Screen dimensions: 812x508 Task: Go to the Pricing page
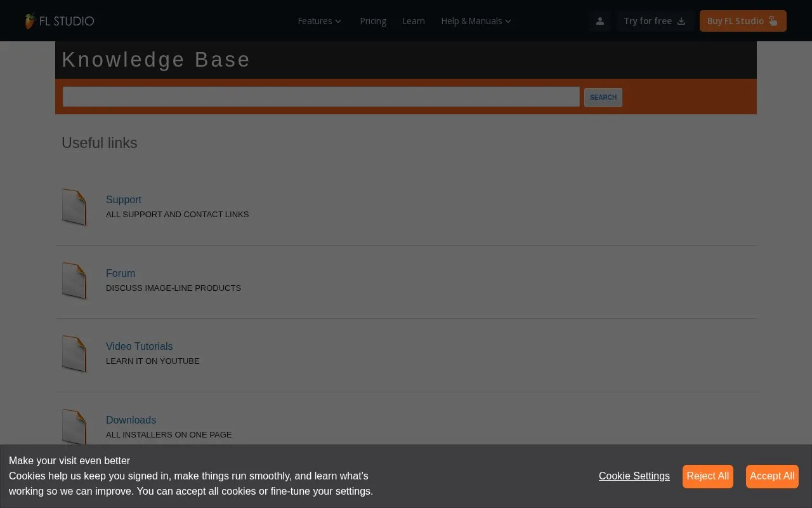click(373, 21)
